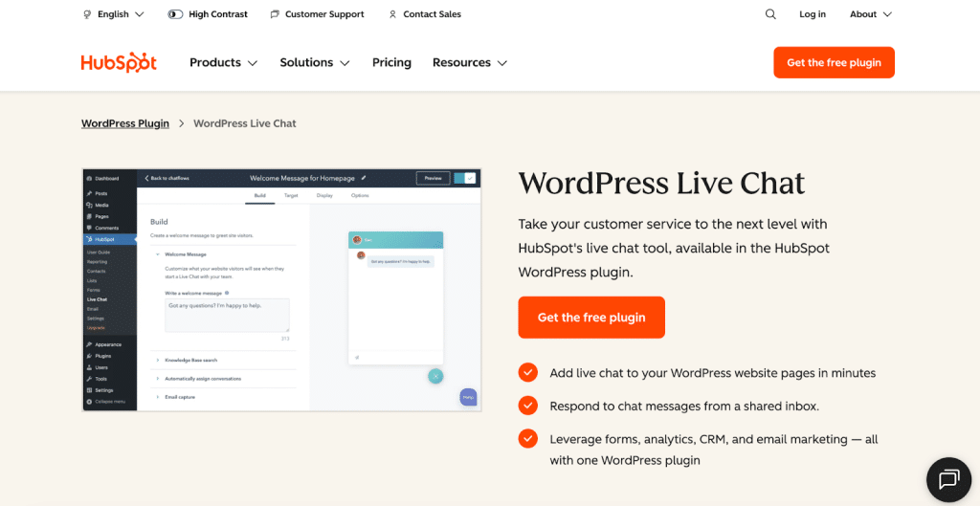Click 'WordPress Live Chat' breadcrumb text

[245, 123]
